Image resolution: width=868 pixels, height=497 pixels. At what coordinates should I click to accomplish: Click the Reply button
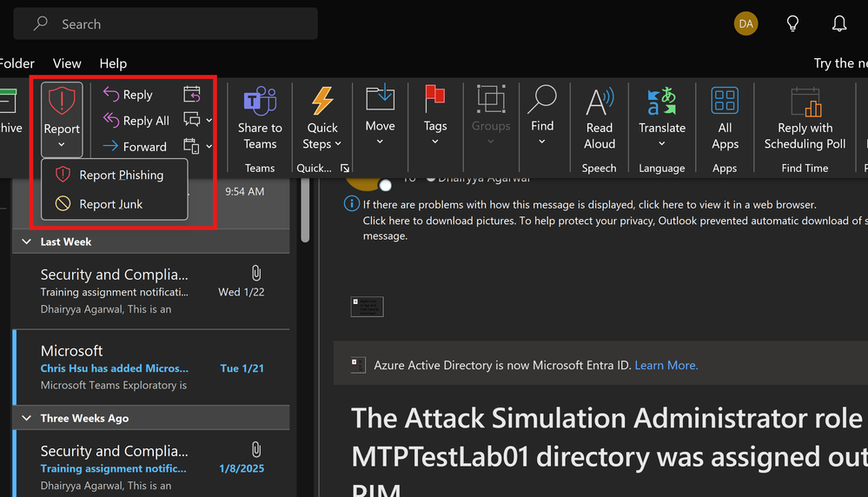[128, 95]
